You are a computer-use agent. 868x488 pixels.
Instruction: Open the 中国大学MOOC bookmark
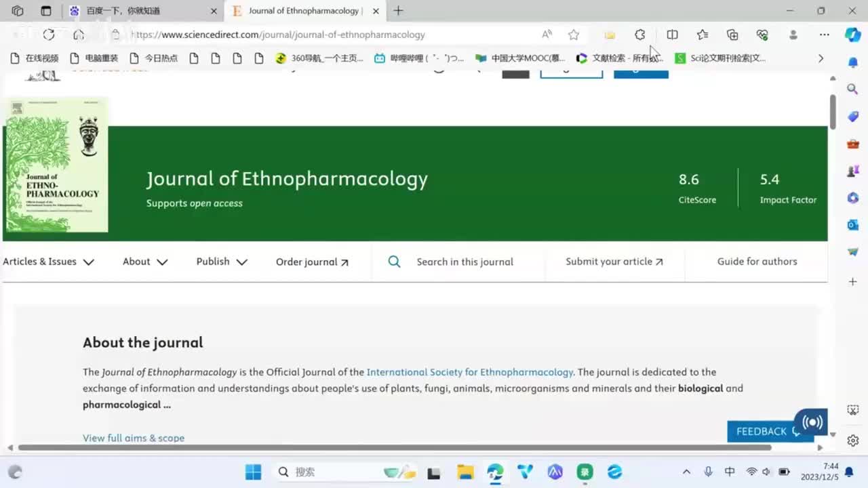[520, 58]
